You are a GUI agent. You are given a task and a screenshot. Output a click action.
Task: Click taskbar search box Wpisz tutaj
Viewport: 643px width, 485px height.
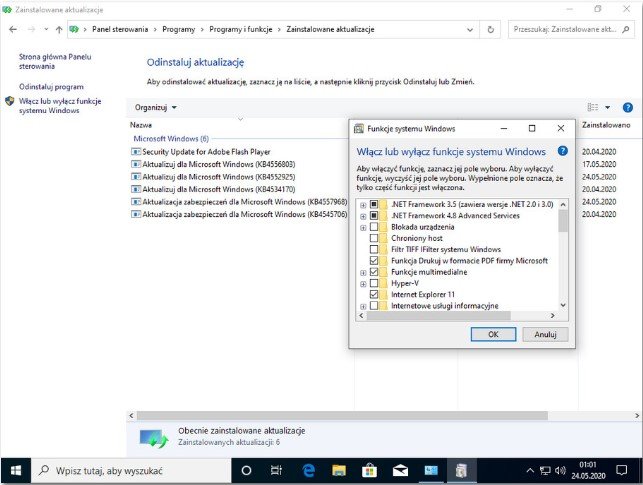[x=131, y=471]
